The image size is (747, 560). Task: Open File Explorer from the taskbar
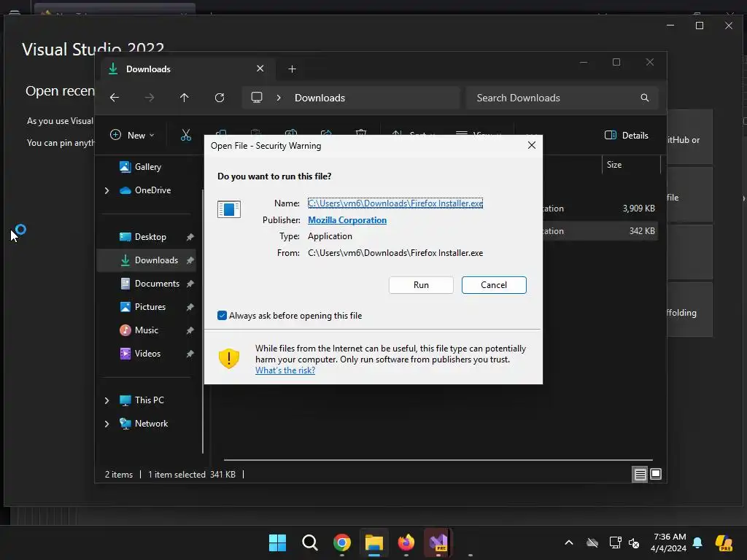[x=374, y=542]
